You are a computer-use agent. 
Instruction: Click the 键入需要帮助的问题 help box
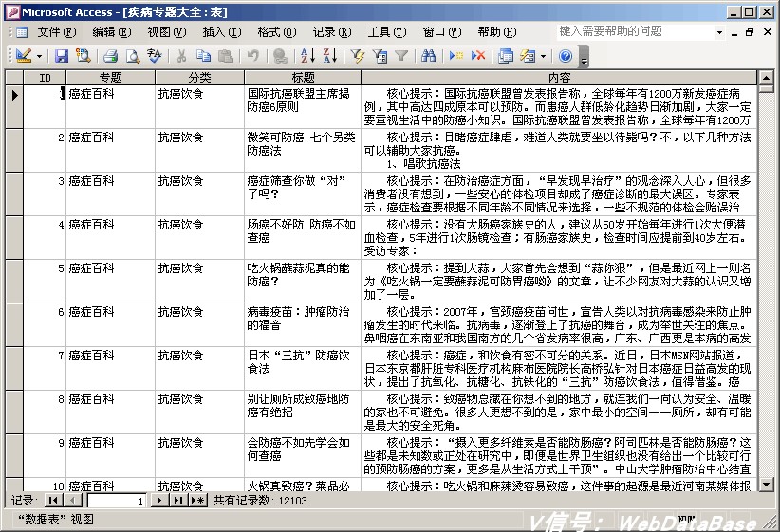(x=636, y=32)
